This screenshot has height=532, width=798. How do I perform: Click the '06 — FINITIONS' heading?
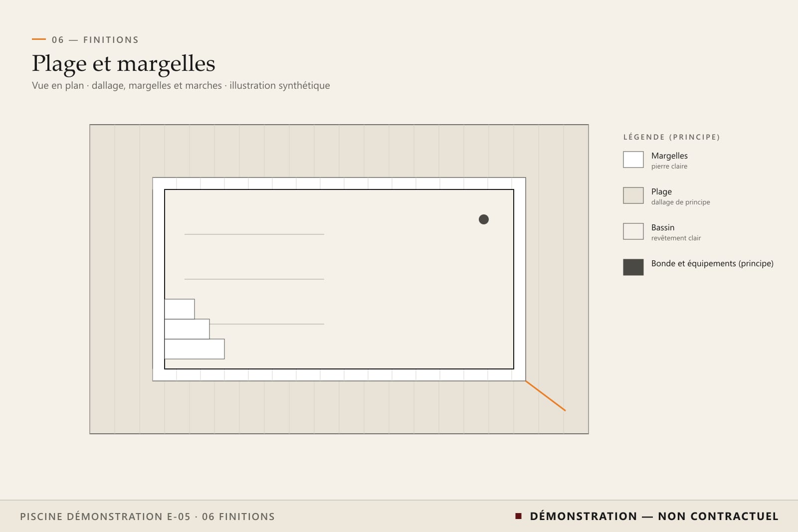pos(95,40)
